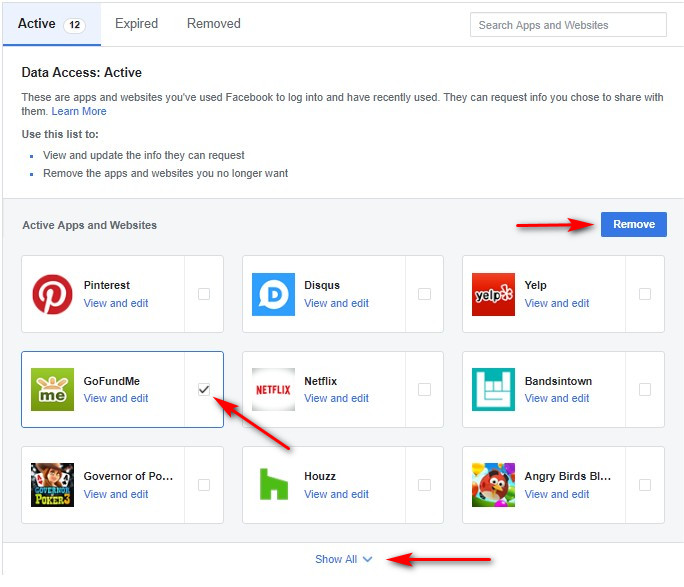Click the 'Governor of Po...' app name

(128, 476)
